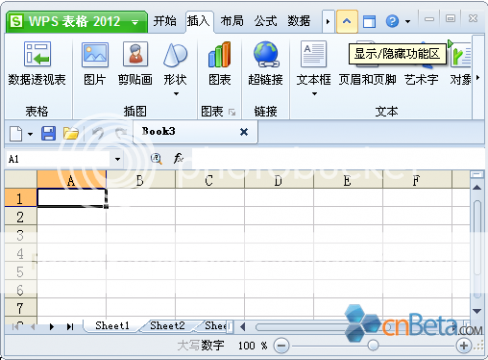Close the Book3 document tab
Image resolution: width=488 pixels, height=360 pixels.
(x=244, y=132)
